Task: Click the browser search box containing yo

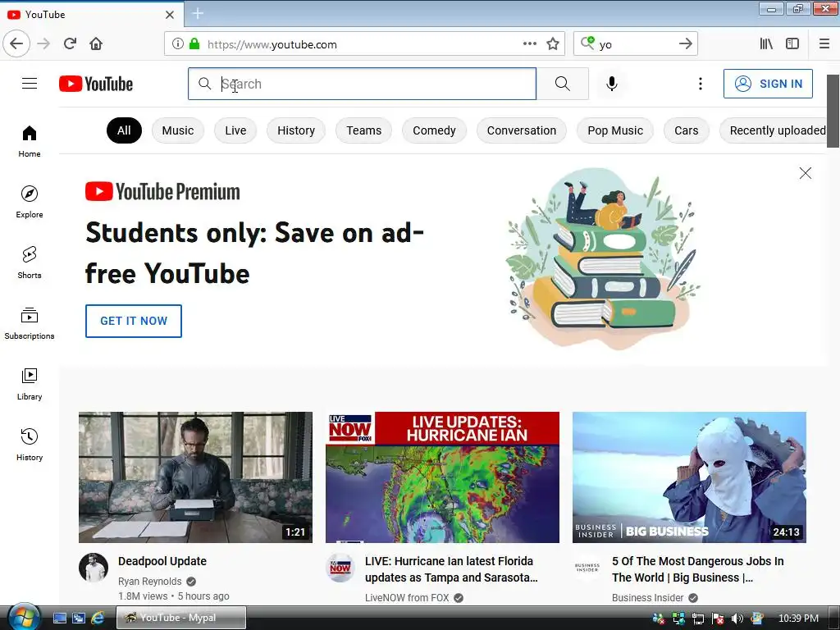Action: (x=635, y=44)
